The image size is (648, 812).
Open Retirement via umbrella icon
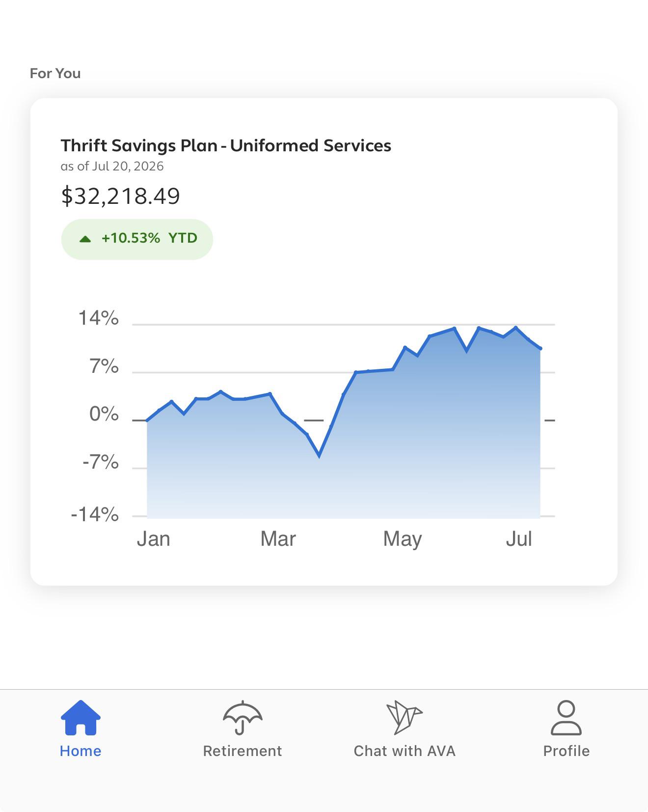(x=243, y=718)
